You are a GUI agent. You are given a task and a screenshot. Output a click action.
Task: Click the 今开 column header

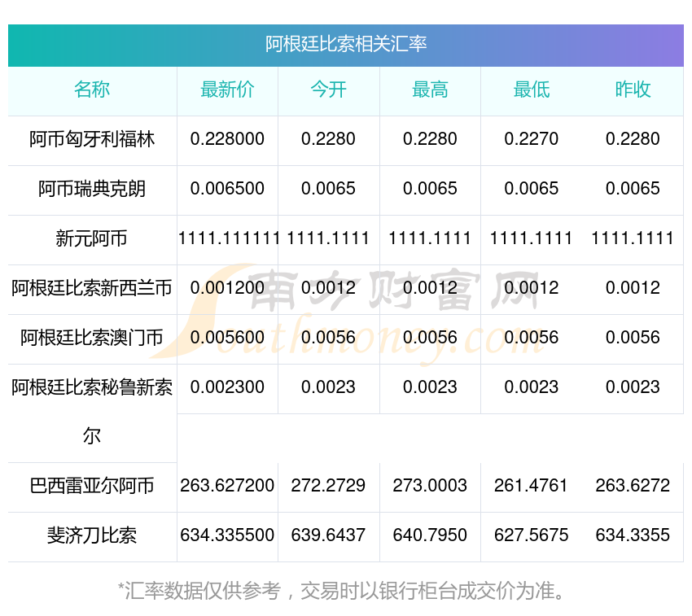tap(328, 90)
